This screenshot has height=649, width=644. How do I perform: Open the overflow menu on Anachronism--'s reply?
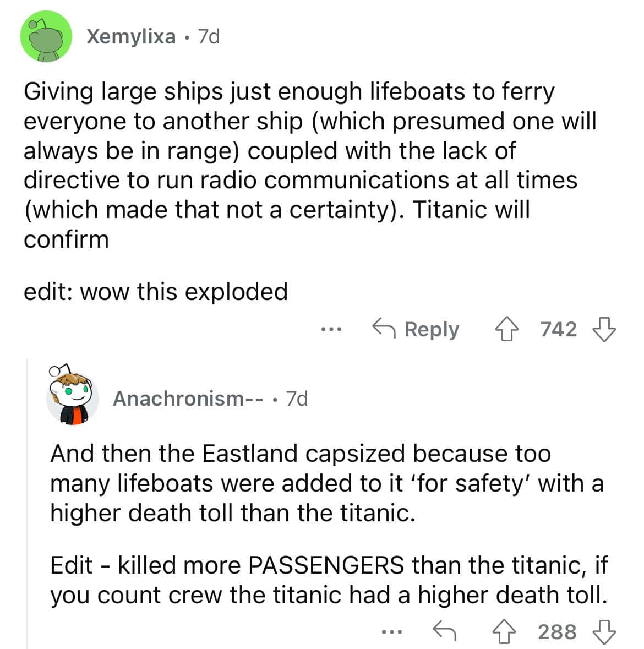[391, 632]
